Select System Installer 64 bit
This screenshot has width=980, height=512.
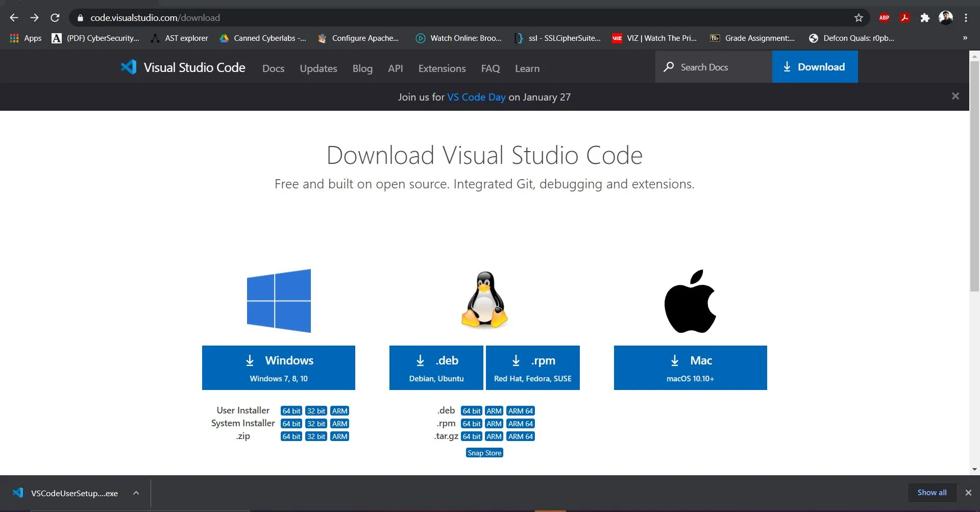pos(291,424)
